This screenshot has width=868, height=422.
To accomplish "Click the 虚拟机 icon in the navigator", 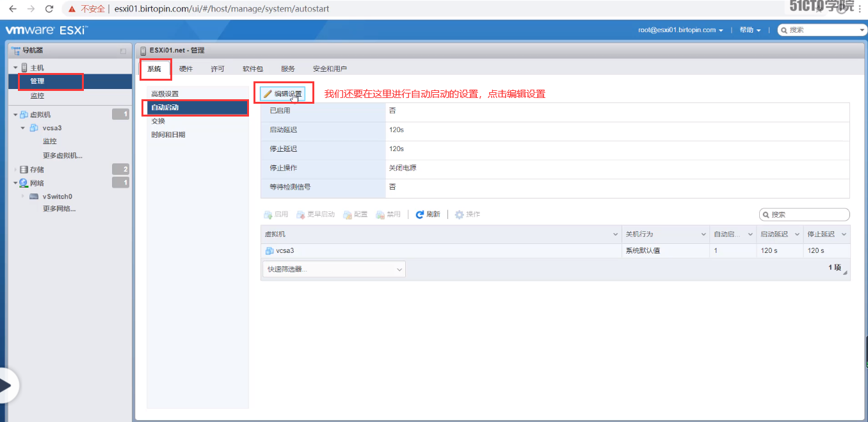I will (x=24, y=115).
